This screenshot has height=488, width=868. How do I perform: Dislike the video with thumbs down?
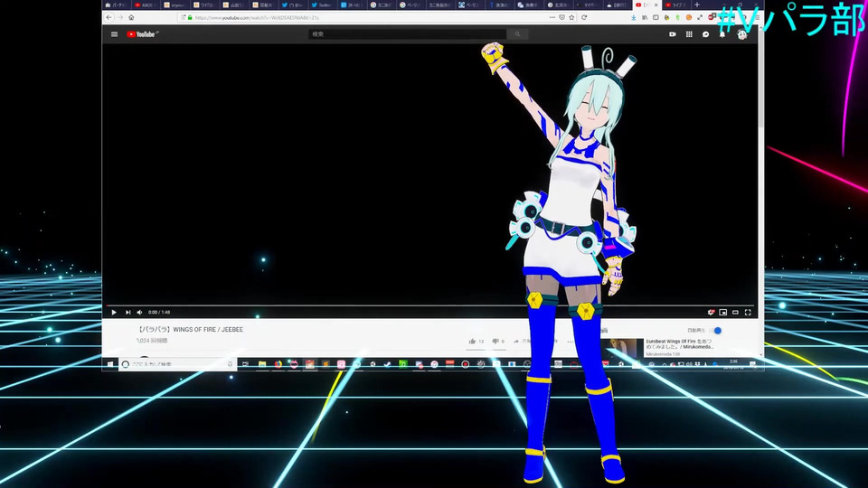point(495,342)
